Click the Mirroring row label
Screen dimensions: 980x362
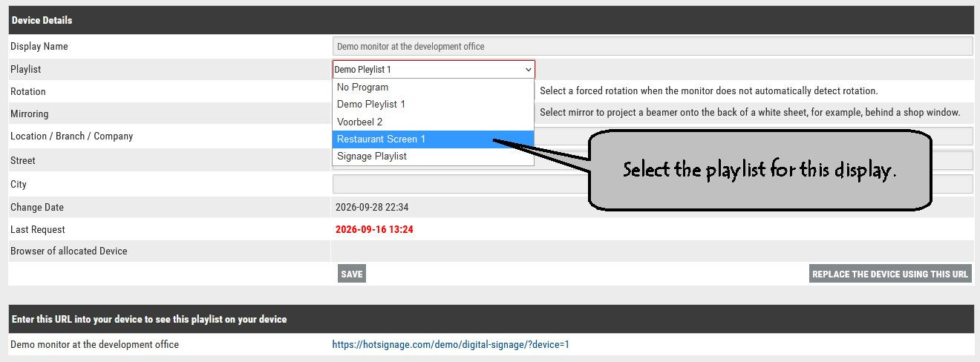point(30,114)
